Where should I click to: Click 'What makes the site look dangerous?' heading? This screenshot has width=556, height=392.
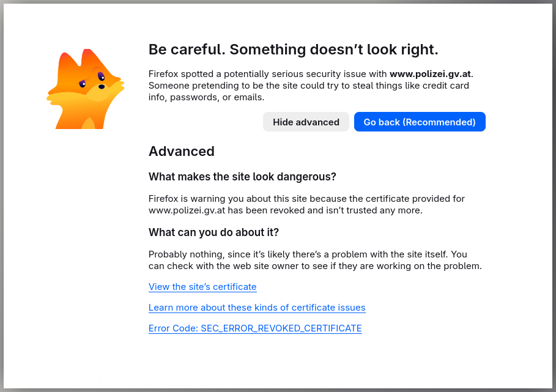point(242,177)
